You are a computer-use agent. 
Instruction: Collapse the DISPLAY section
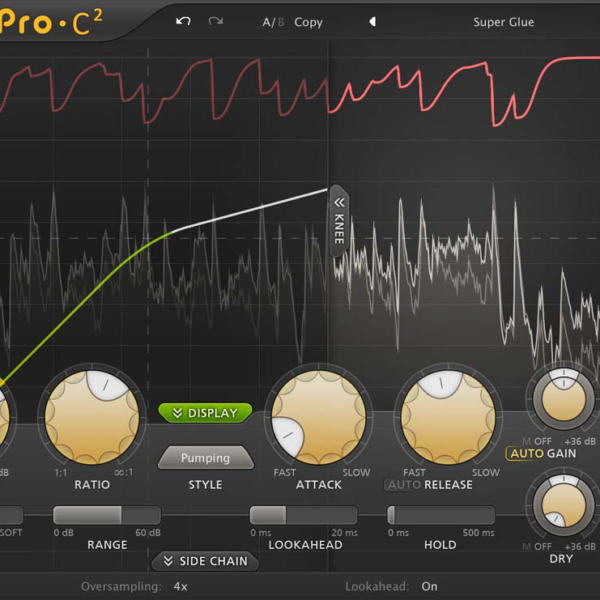point(205,413)
